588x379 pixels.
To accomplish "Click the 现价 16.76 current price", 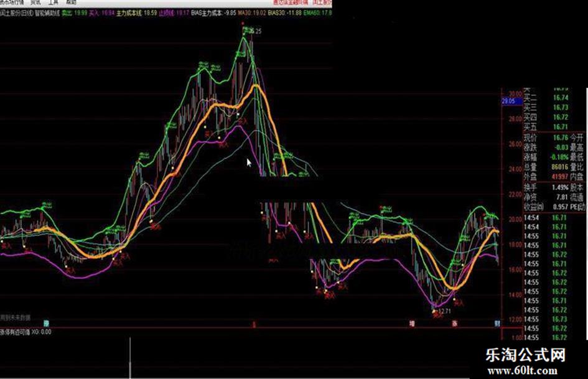I will (561, 138).
